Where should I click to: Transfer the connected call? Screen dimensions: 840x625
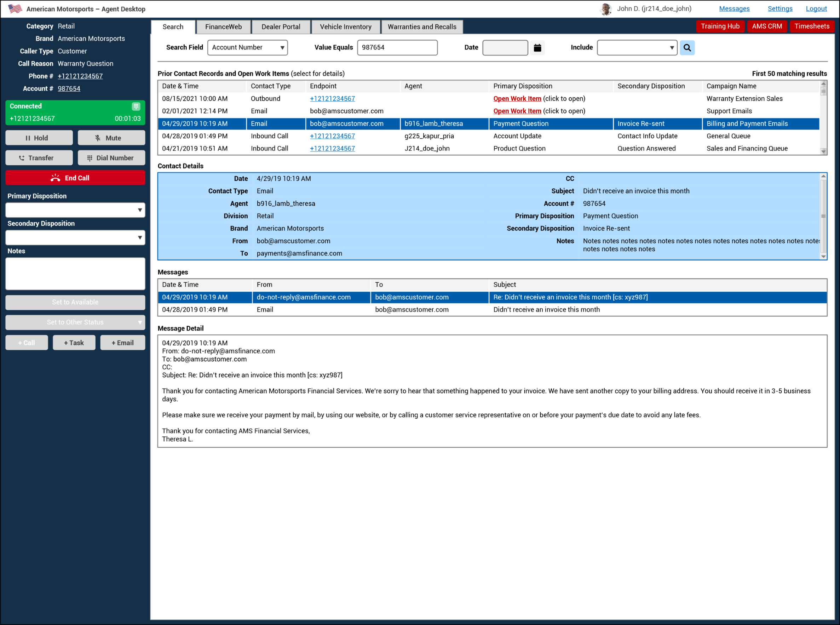(x=39, y=157)
